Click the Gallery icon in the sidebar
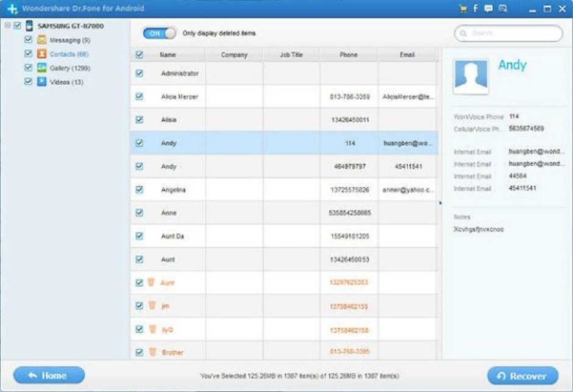This screenshot has width=573, height=392. tap(40, 67)
